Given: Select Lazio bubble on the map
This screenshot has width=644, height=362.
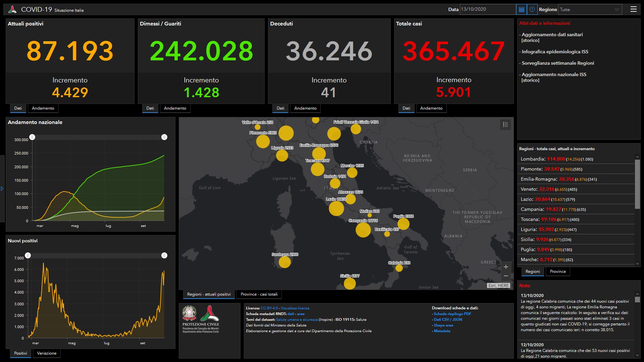Looking at the screenshot, I should point(336,208).
